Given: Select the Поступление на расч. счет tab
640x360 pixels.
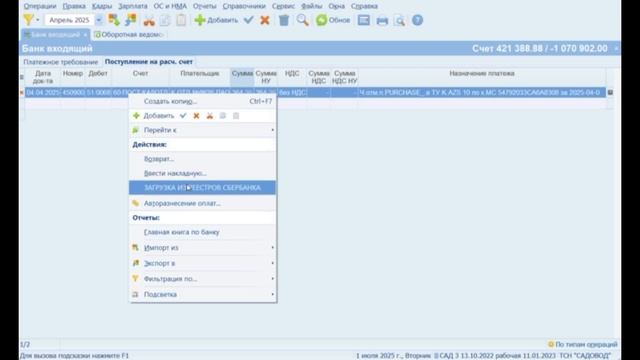Looking at the screenshot, I should (149, 62).
